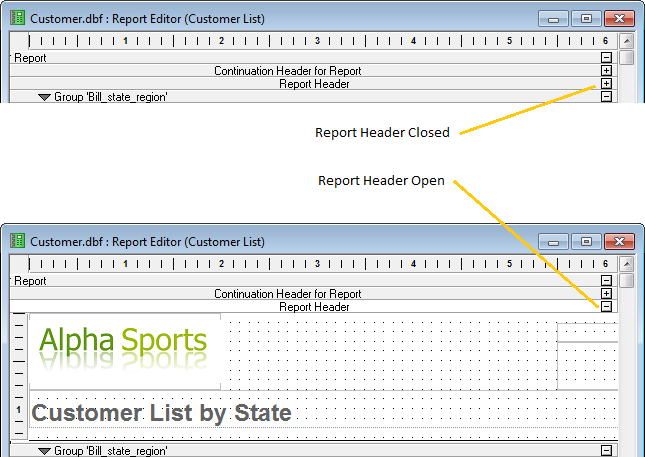The image size is (645, 457).
Task: Collapse Group 'Bill_state_region' in bottom window
Action: 606,450
